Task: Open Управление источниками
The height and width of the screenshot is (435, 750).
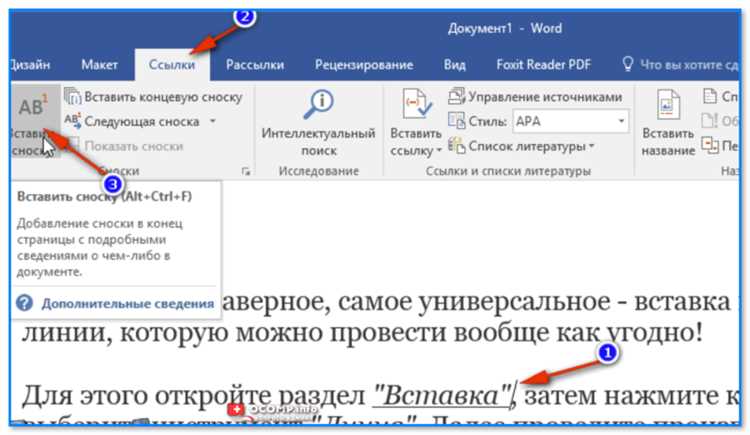Action: (535, 97)
